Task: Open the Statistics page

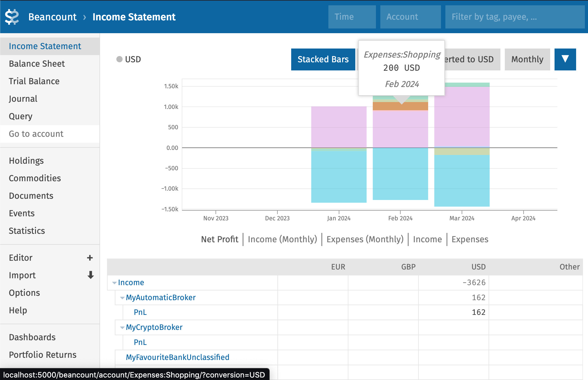Action: click(x=50, y=231)
